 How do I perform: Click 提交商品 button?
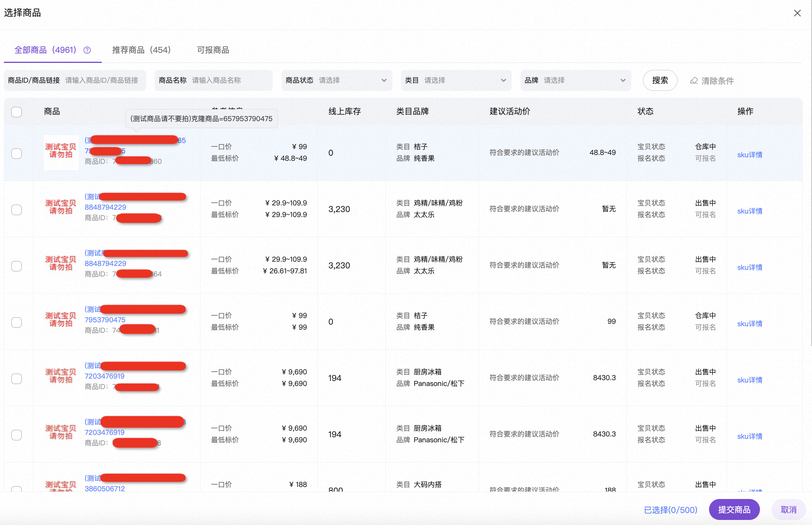pos(734,509)
